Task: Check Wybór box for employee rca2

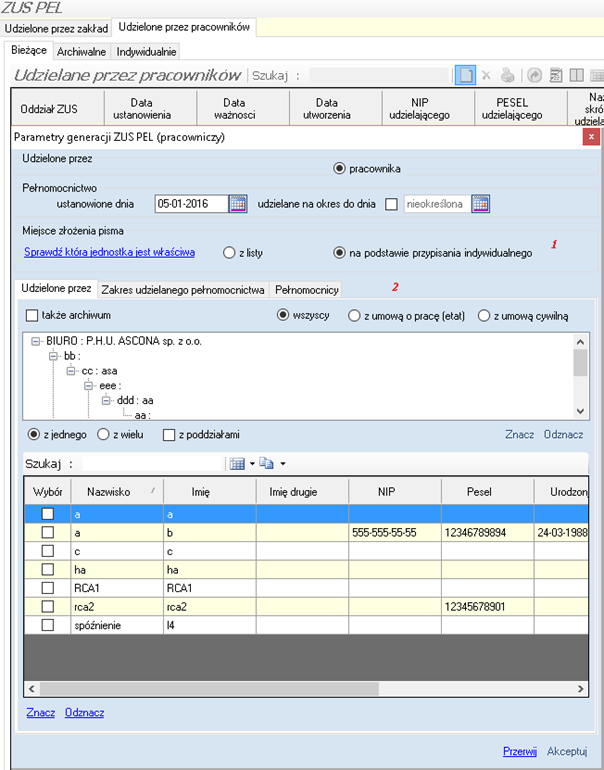Action: click(x=48, y=606)
